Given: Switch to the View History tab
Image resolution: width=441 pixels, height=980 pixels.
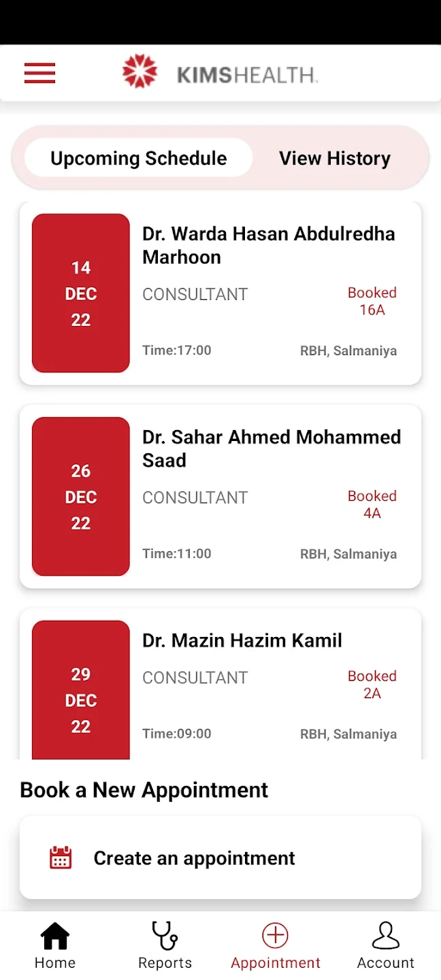Looking at the screenshot, I should coord(335,159).
